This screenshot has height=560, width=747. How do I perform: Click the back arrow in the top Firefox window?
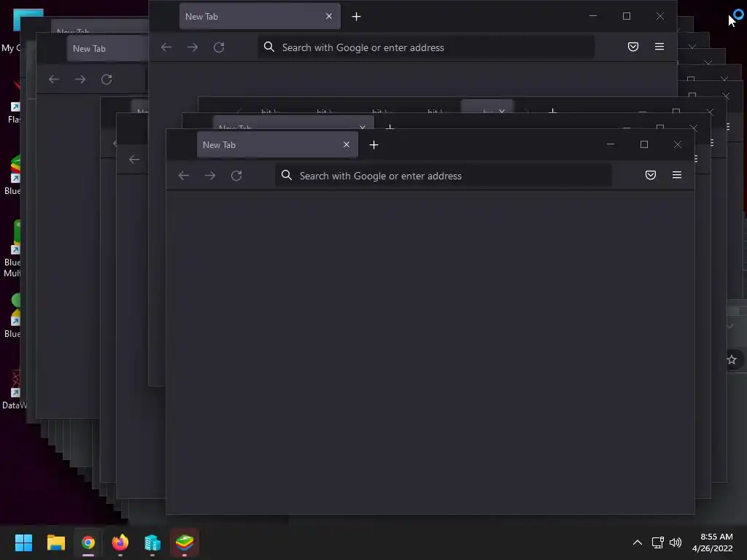(x=166, y=47)
